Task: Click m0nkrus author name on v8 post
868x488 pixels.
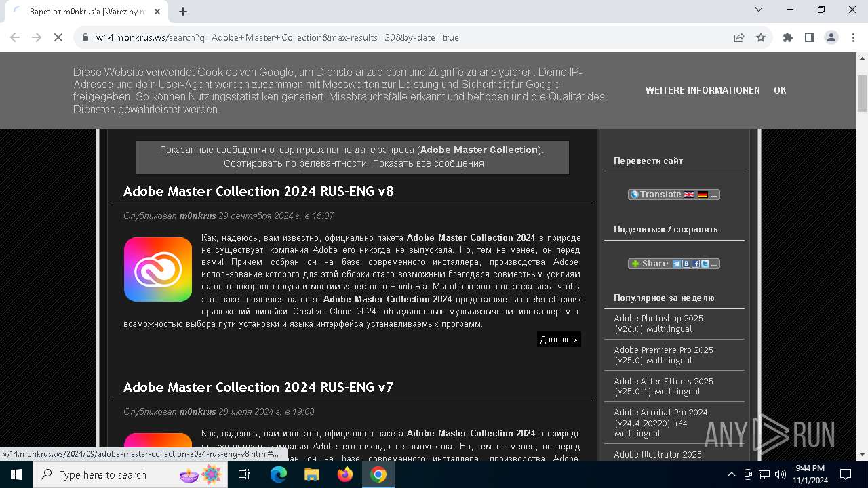Action: click(197, 216)
